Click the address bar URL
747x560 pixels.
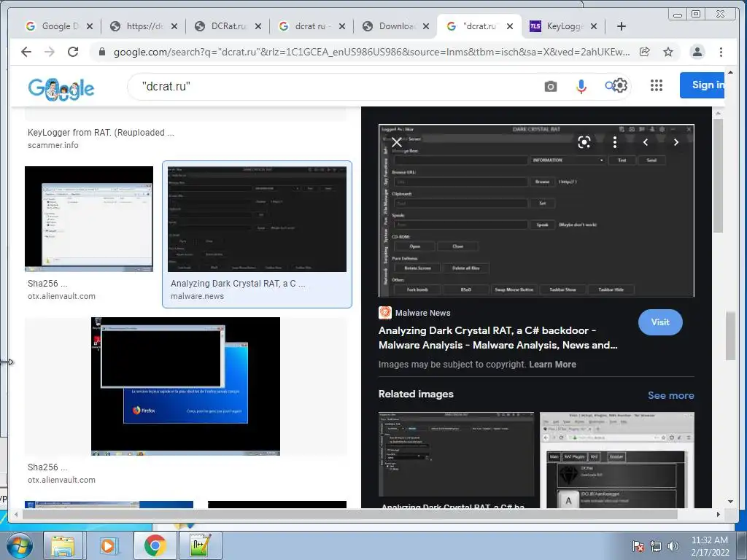[371, 52]
